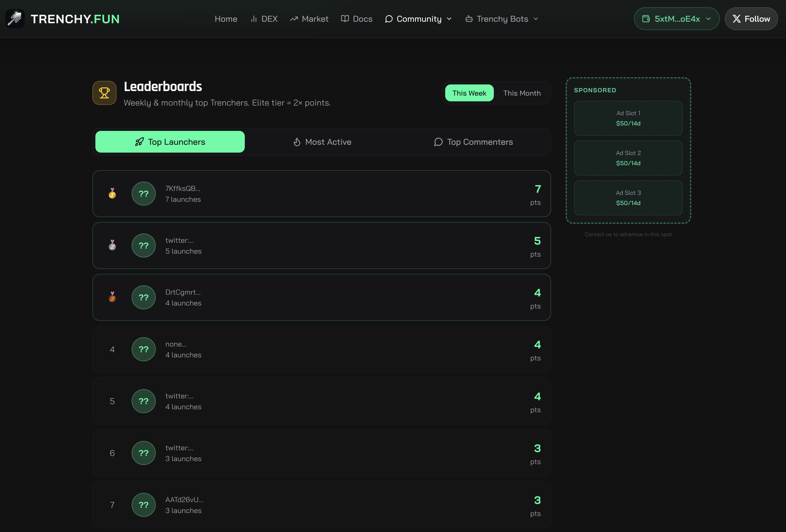Image resolution: width=786 pixels, height=532 pixels.
Task: Click the bronze medal for DrtCgmrt
Action: tap(112, 297)
